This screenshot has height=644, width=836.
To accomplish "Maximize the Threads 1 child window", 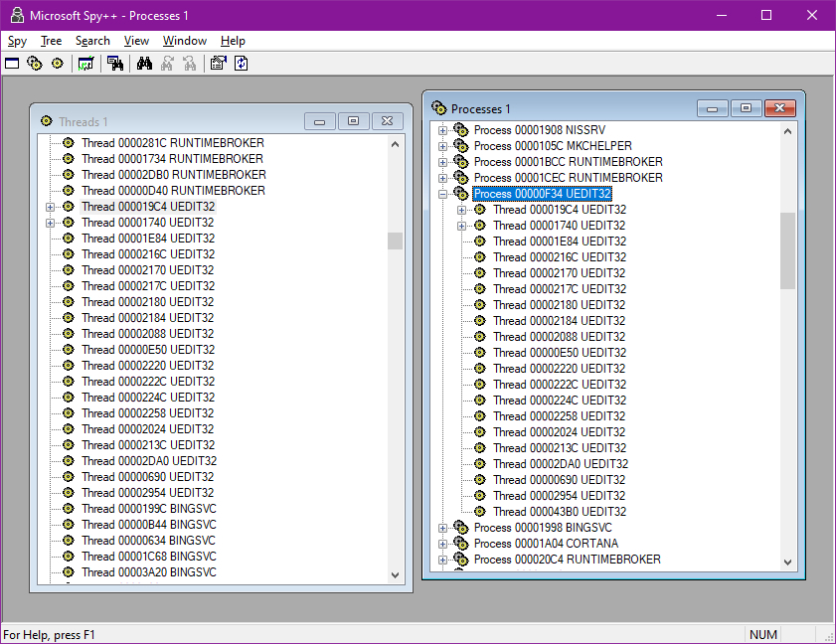I will [x=354, y=121].
